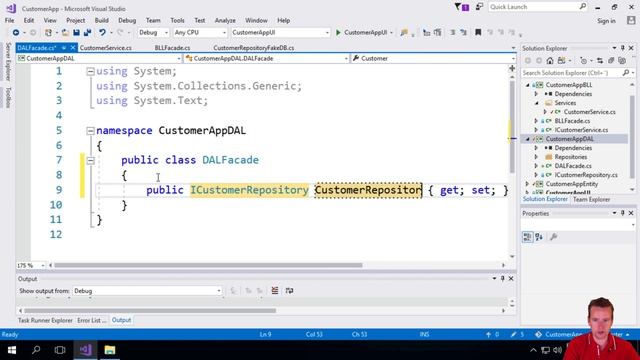Viewport: 640px width, 360px height.
Task: Click the Save All toolbar icon
Action: [x=87, y=32]
